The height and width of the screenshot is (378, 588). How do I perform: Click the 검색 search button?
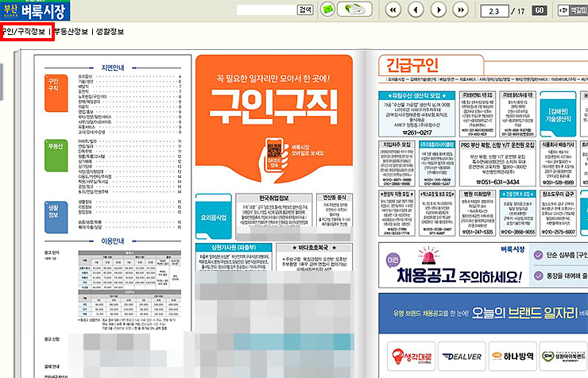click(305, 10)
